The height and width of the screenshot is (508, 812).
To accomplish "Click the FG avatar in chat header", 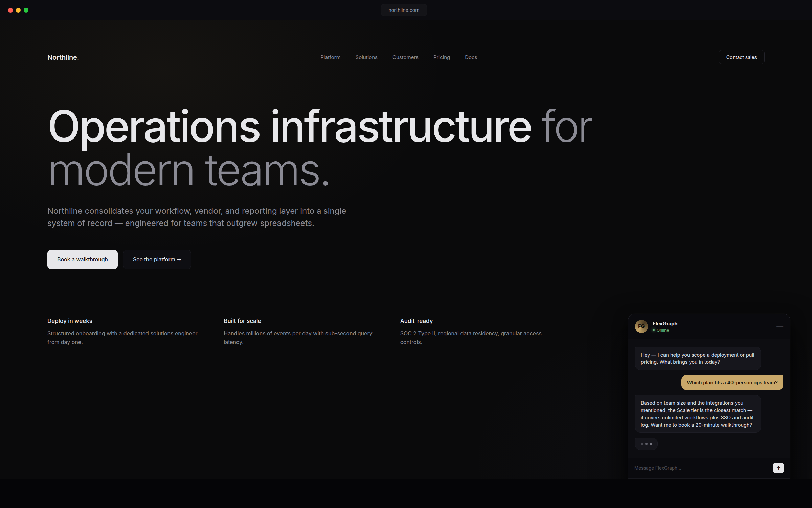I will coord(641,326).
